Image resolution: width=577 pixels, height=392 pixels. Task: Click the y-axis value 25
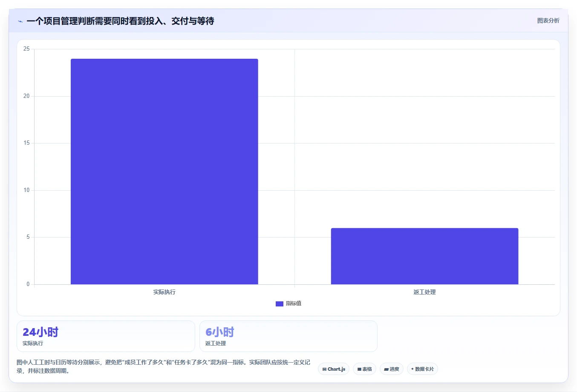tap(26, 49)
